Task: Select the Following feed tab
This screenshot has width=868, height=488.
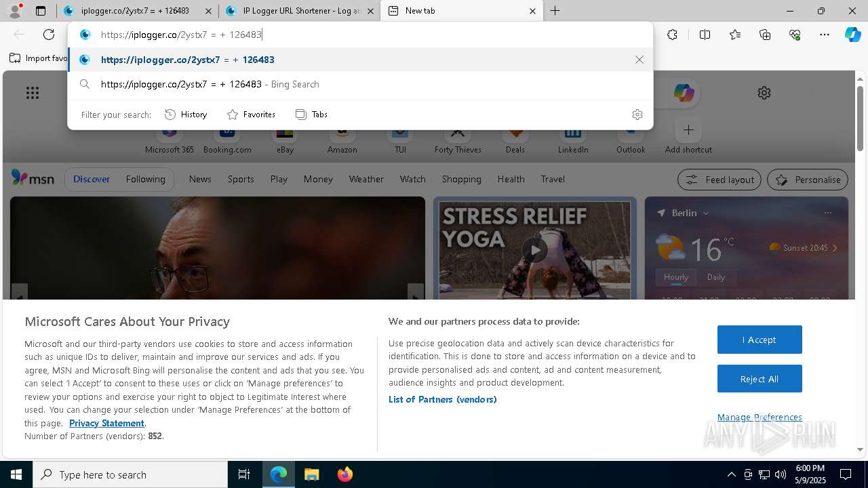Action: pos(145,179)
